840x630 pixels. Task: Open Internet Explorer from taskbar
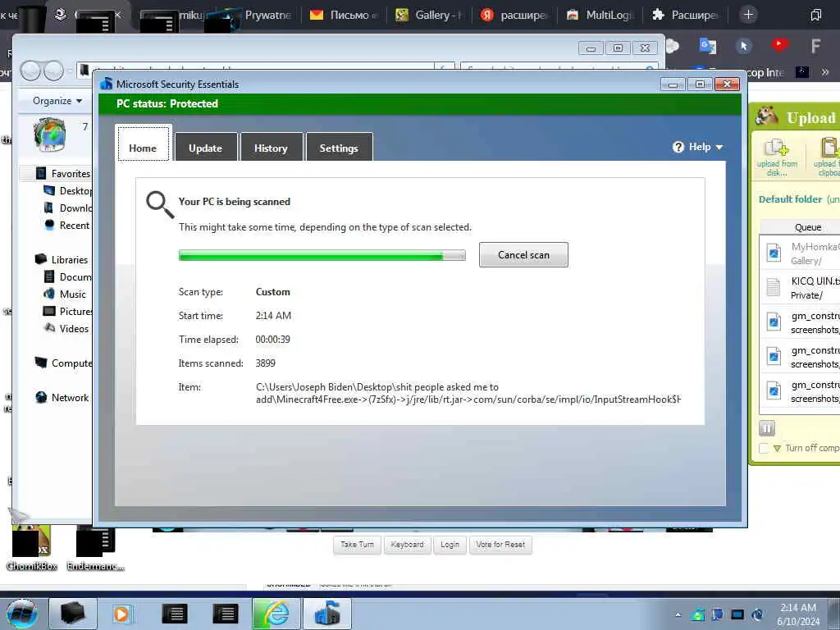click(x=277, y=614)
